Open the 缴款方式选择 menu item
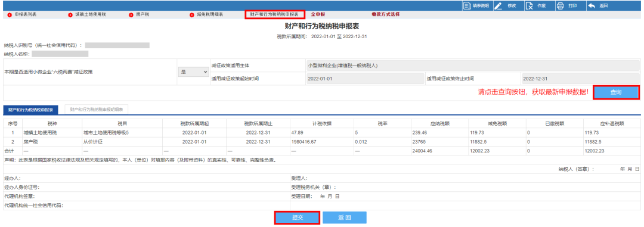This screenshot has height=227, width=644. [386, 14]
